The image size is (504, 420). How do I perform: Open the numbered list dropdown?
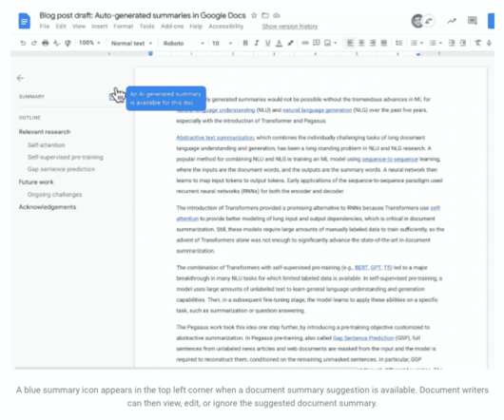(x=417, y=43)
